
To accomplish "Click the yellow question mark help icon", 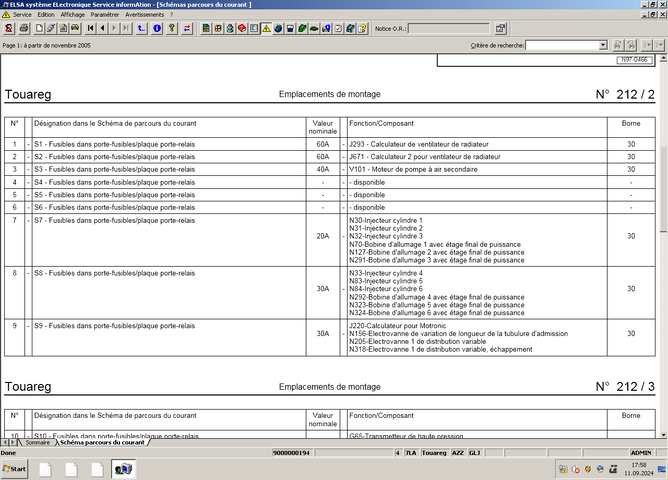I will [x=172, y=29].
